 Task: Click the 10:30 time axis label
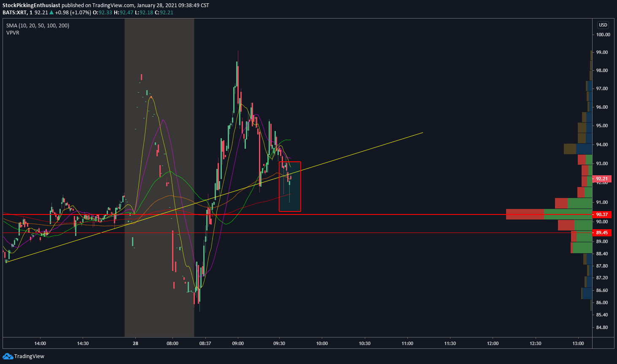coord(364,343)
